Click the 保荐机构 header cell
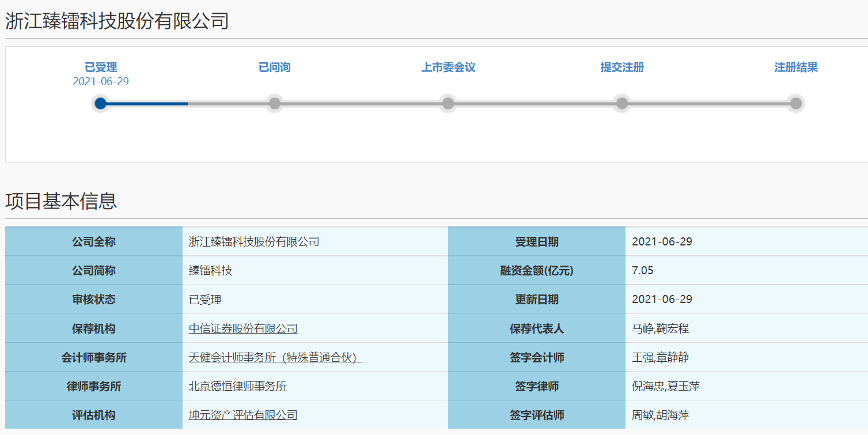The height and width of the screenshot is (435, 868). pyautogui.click(x=94, y=328)
